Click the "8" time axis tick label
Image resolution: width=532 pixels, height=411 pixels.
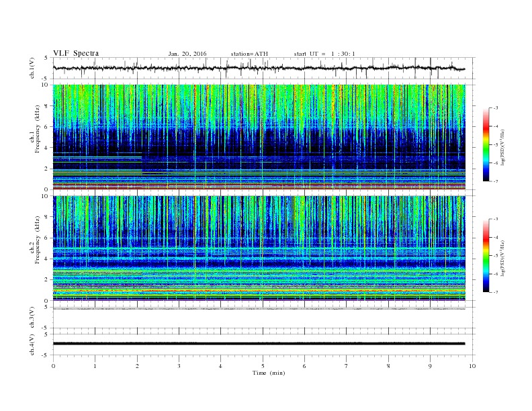tap(388, 366)
